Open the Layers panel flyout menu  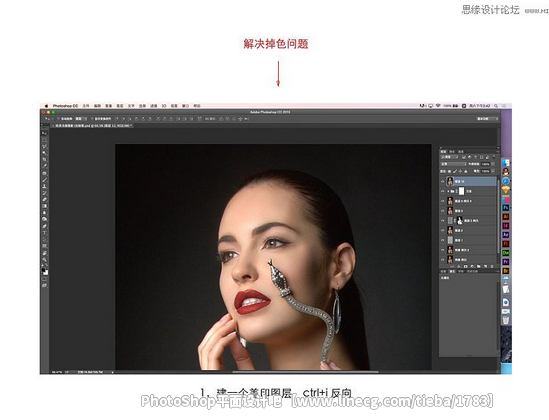(x=498, y=152)
